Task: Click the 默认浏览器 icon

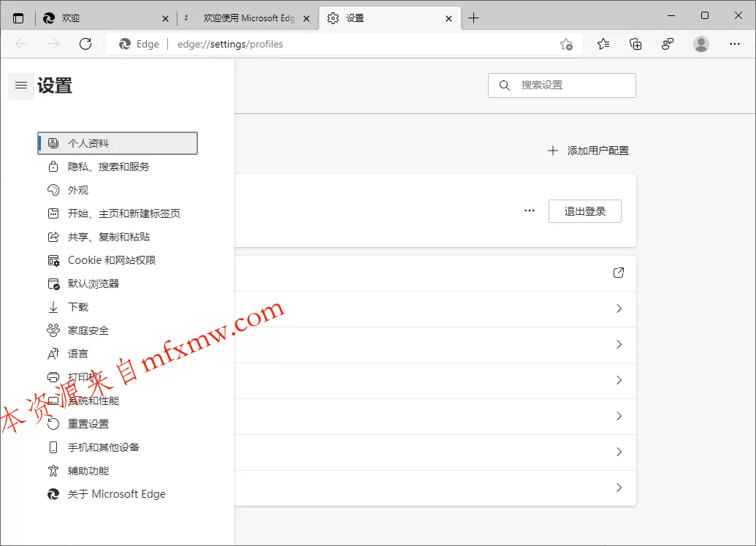Action: pyautogui.click(x=53, y=284)
